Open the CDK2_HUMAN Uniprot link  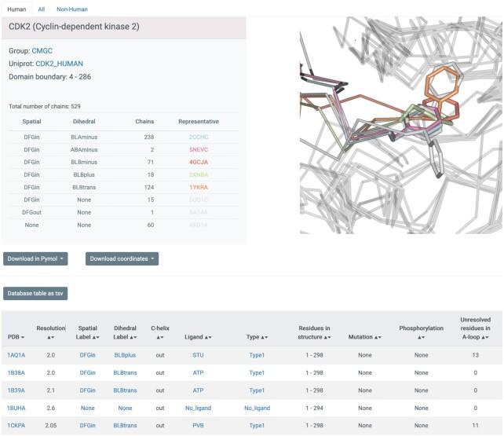coord(59,64)
